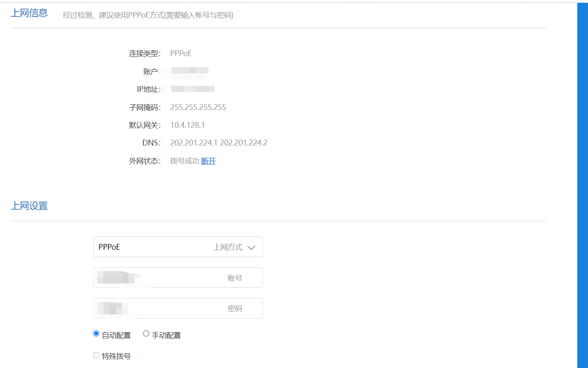This screenshot has height=368, width=588.
Task: Click the 上网信息 section heading
Action: click(29, 13)
